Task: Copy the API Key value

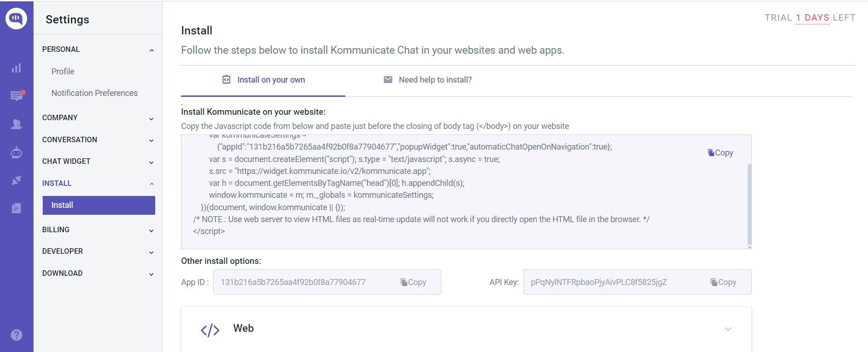Action: point(724,282)
